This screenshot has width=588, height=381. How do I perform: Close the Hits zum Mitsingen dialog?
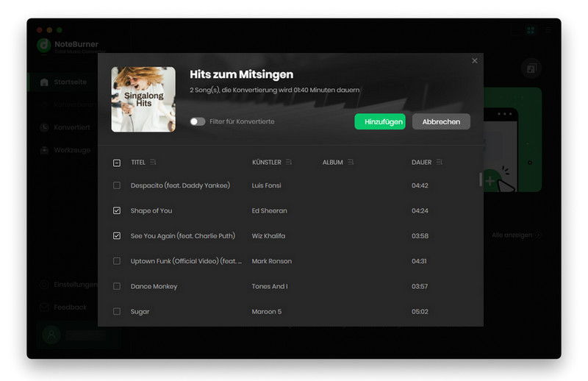pos(474,61)
